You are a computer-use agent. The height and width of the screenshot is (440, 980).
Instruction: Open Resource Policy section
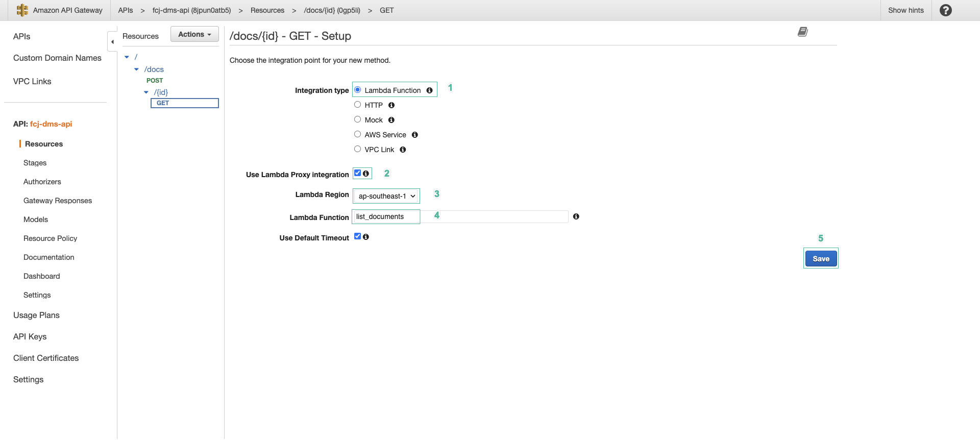click(x=51, y=238)
